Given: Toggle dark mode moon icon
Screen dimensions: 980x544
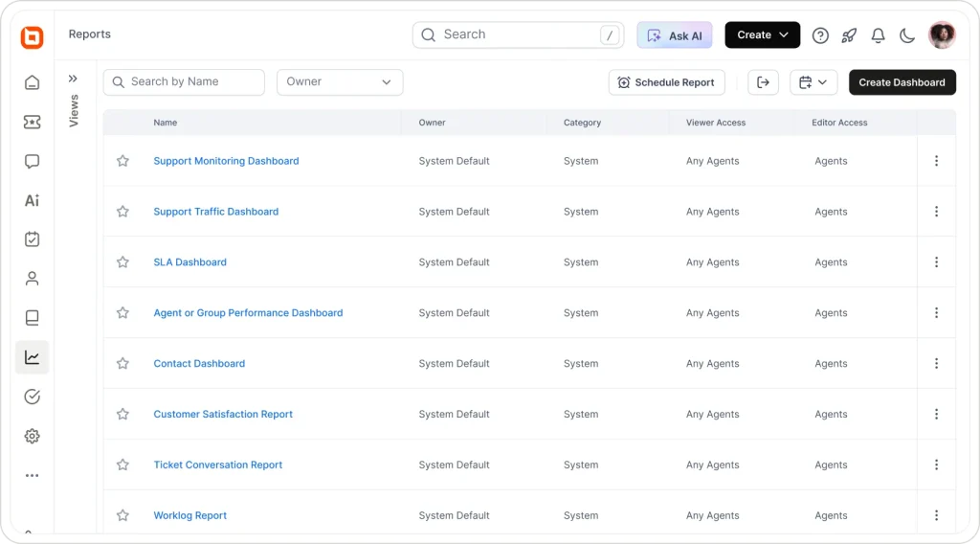Looking at the screenshot, I should 907,35.
